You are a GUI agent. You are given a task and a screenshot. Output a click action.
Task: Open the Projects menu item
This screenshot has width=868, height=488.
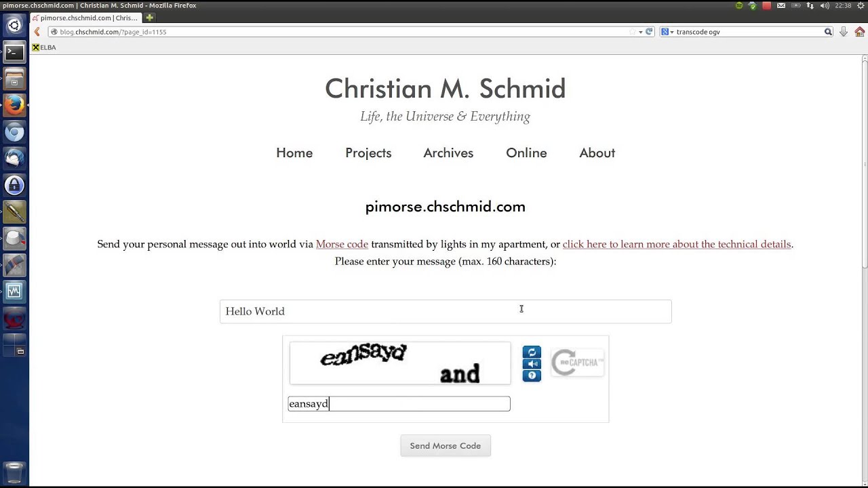click(x=368, y=152)
